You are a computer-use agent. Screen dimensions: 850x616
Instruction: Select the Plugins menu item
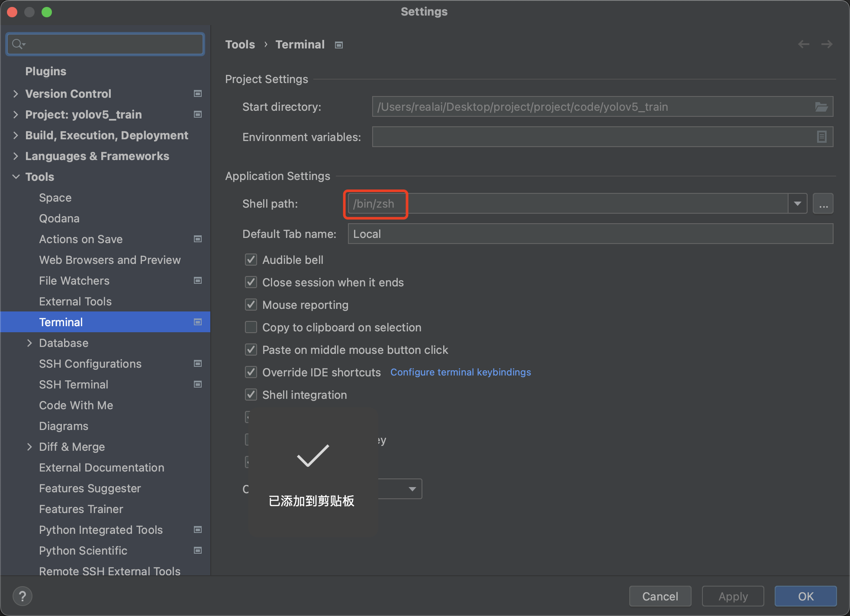(x=45, y=71)
